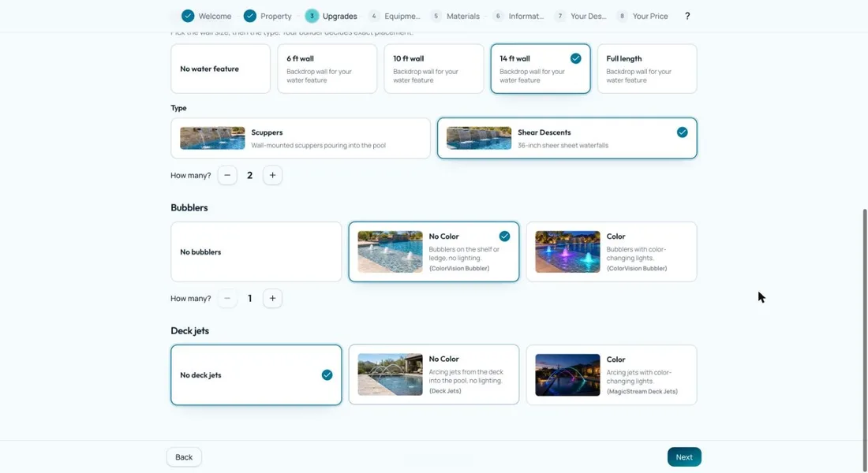Click 'Wall-mounted scuppers pouring into the pool' text
The height and width of the screenshot is (473, 868).
[318, 146]
